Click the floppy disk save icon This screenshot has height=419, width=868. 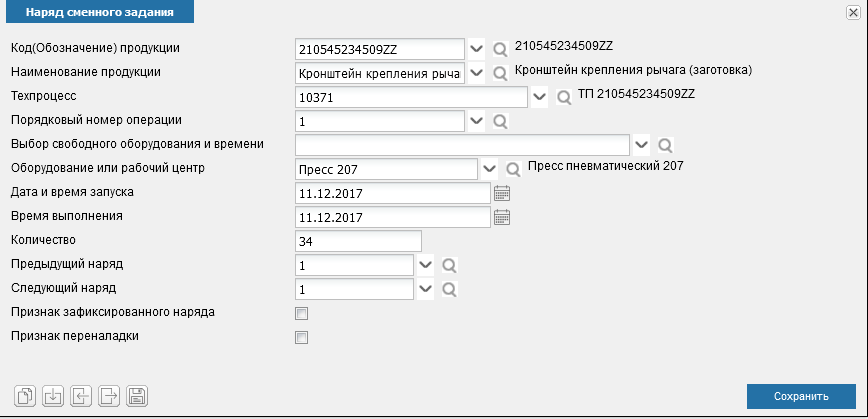(137, 396)
